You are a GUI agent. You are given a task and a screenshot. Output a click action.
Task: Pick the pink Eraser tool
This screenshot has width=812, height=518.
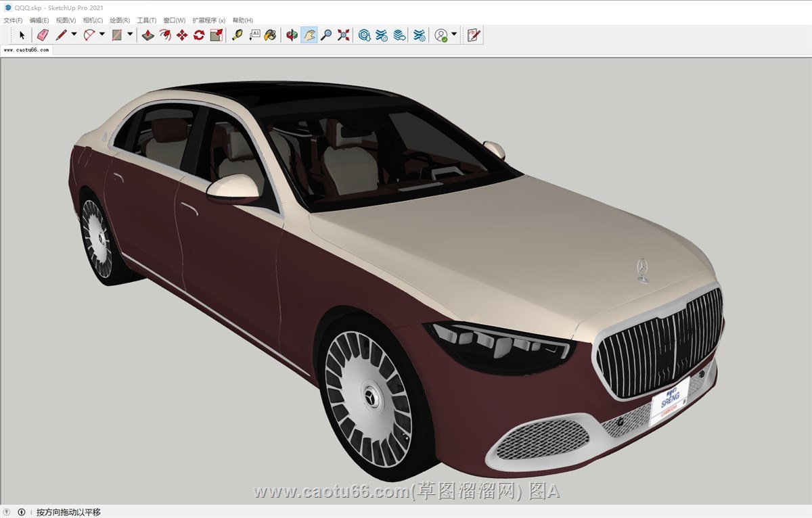point(43,35)
